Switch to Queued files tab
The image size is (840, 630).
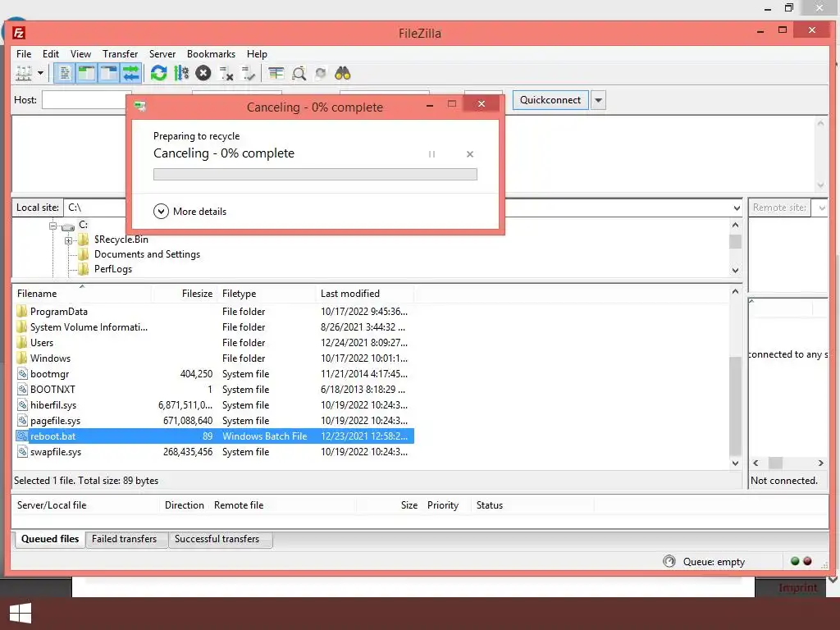coord(50,539)
